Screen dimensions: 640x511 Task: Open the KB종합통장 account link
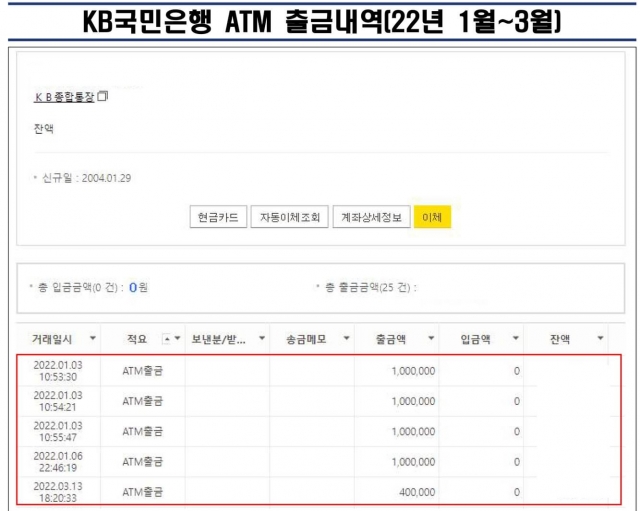[64, 97]
